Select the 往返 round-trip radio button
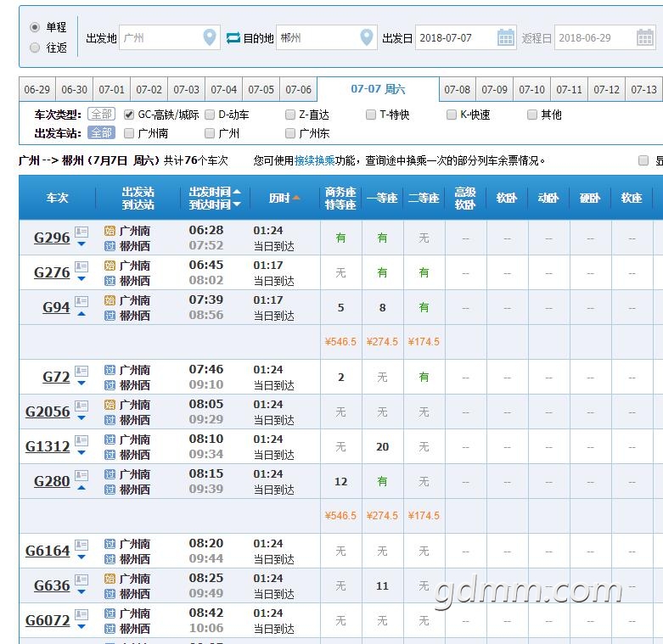The image size is (663, 644). 35,48
